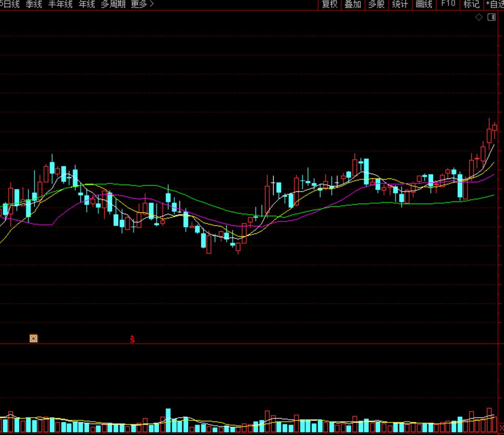
Task: Close the volume pane with the X icon
Action: (501, 428)
